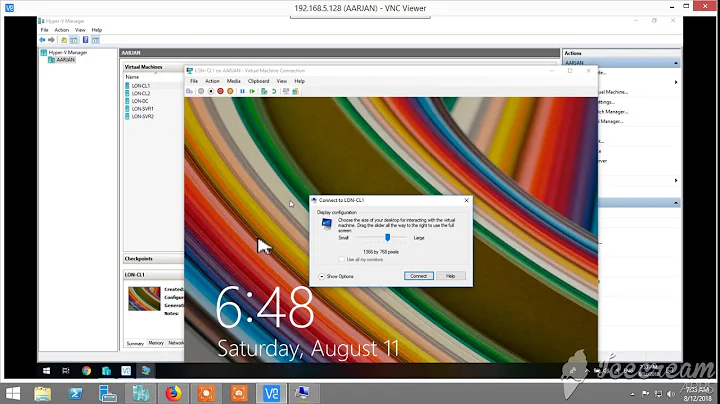Viewport: 720px width, 404px height.
Task: Open Clipboard menu in VM Connection window
Action: click(x=259, y=81)
